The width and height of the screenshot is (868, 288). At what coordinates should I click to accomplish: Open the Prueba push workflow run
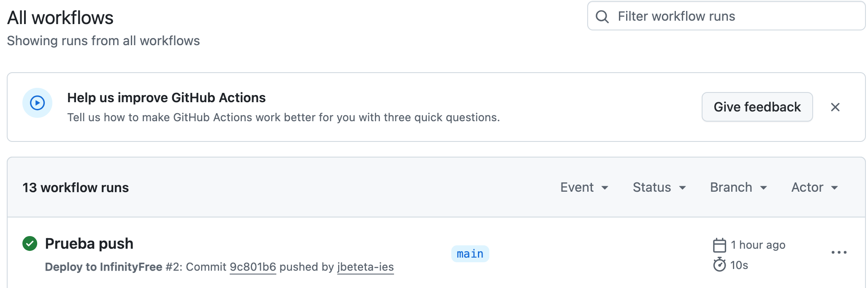coord(89,243)
